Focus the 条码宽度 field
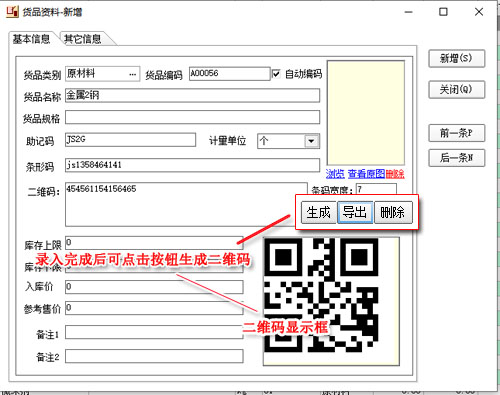This screenshot has height=395, width=500. 376,189
